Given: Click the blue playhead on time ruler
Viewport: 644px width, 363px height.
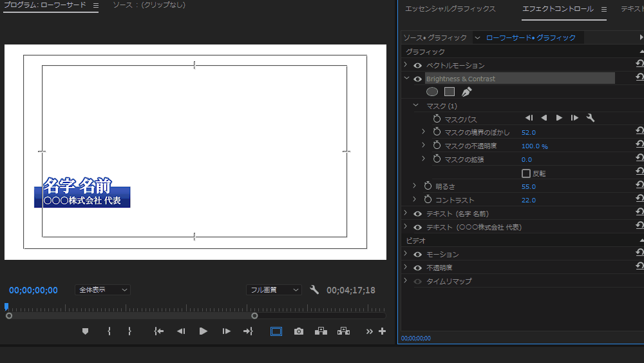Looking at the screenshot, I should 6,306.
